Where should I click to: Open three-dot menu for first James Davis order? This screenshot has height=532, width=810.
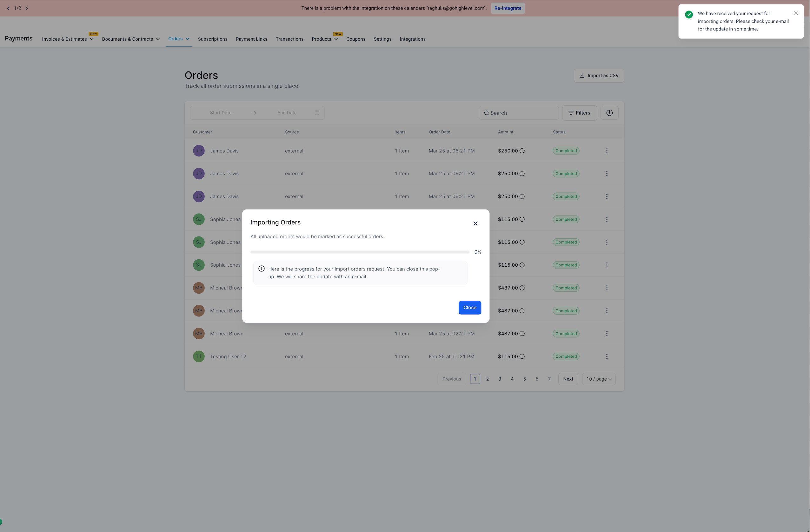click(x=607, y=151)
